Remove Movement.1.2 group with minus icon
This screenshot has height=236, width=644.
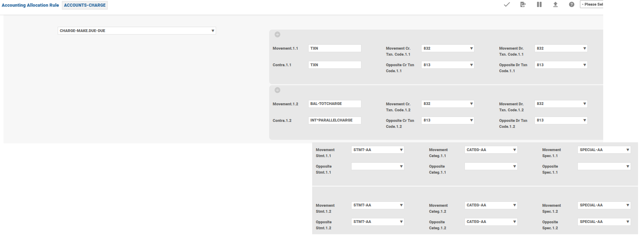(x=277, y=90)
